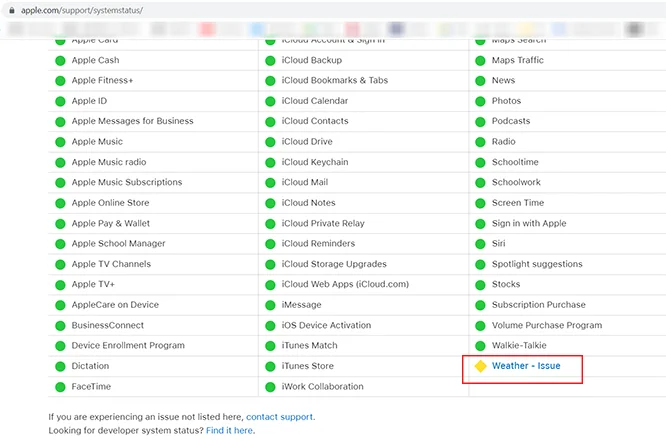Click green status dot beside Stocks
The image size is (666, 447).
tap(480, 285)
